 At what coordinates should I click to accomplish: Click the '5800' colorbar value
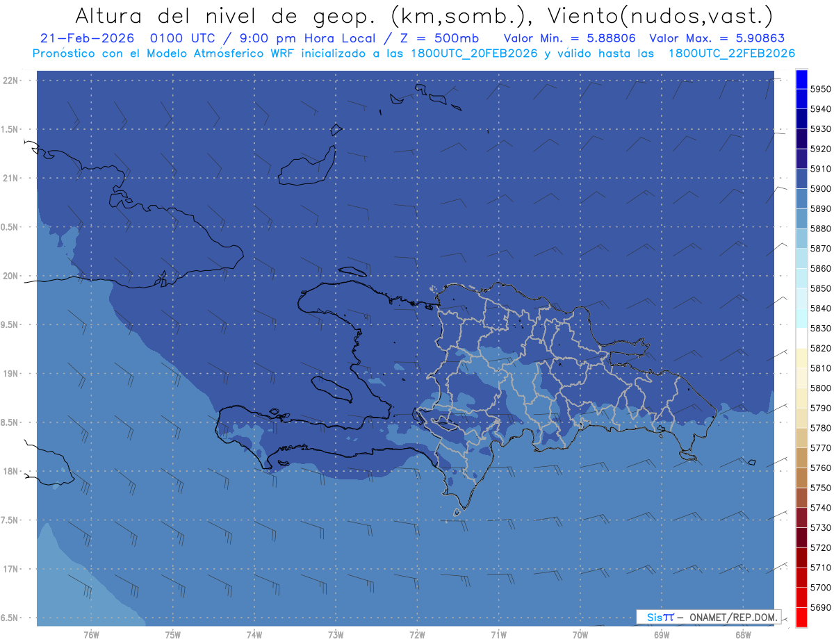(820, 388)
